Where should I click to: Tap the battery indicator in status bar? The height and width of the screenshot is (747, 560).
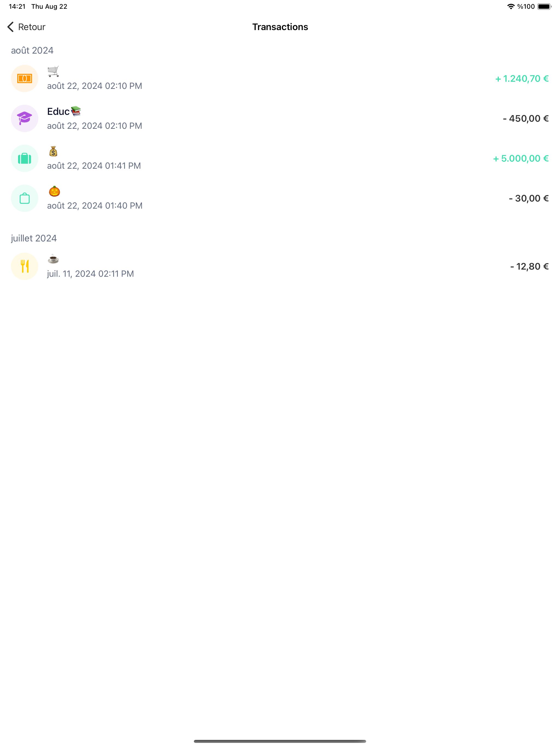544,6
